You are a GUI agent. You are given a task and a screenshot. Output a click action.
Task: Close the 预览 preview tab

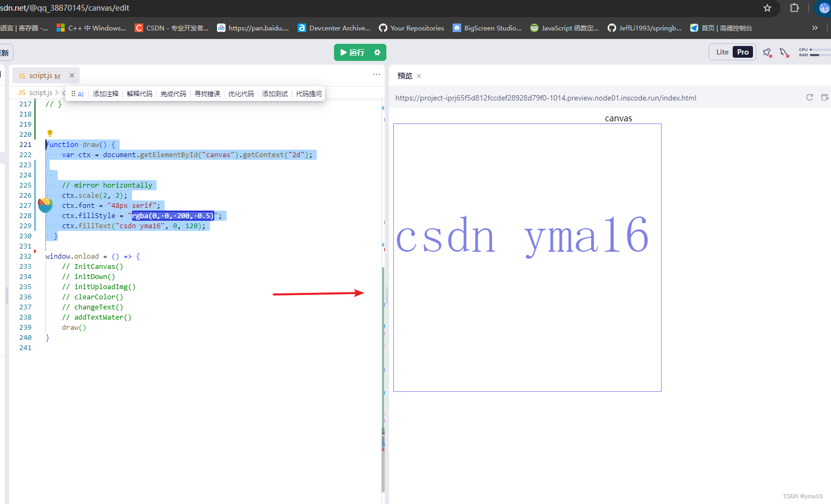click(419, 76)
